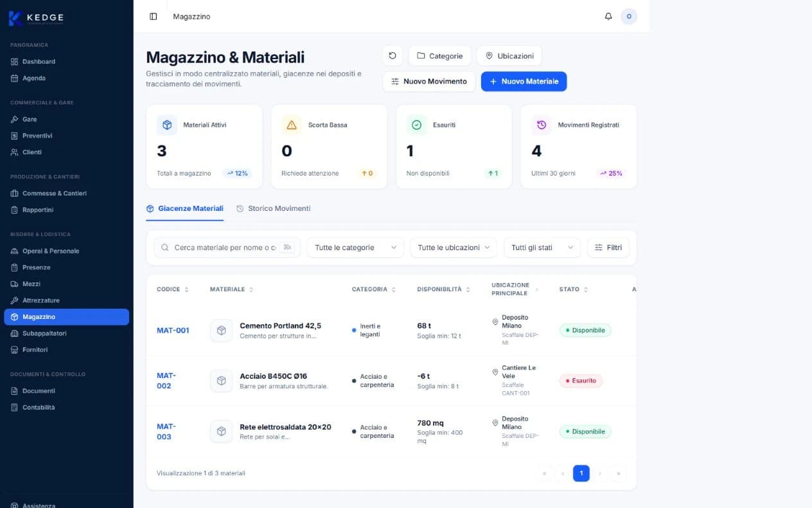The image size is (812, 508).
Task: Go to Presenze
Action: click(66, 268)
